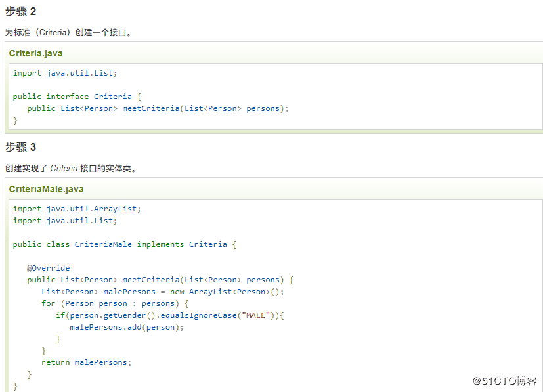Click the @Override annotation in code
This screenshot has width=543, height=392.
click(x=48, y=268)
